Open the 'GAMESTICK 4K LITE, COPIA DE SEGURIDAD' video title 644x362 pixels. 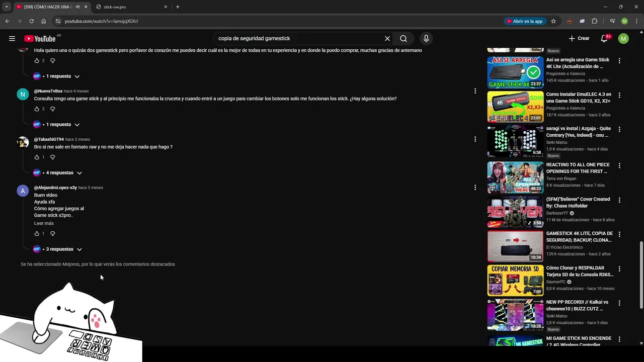tap(579, 237)
